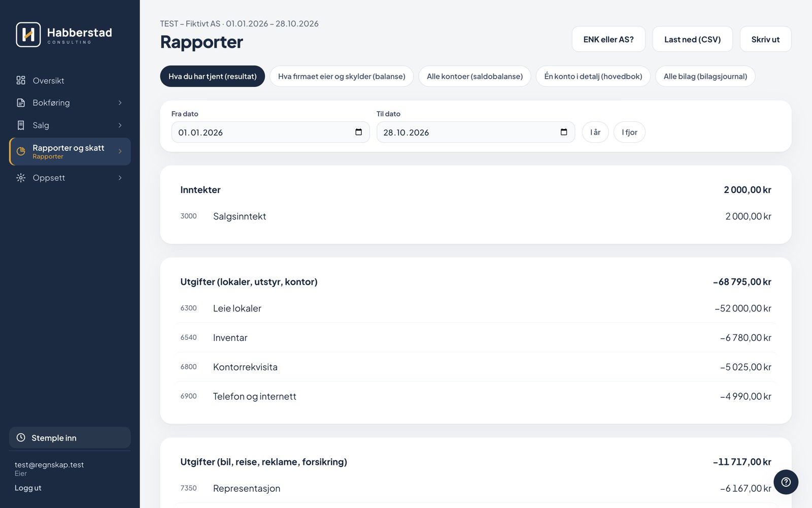This screenshot has height=508, width=812.
Task: Set date range to I fjor
Action: click(x=629, y=132)
